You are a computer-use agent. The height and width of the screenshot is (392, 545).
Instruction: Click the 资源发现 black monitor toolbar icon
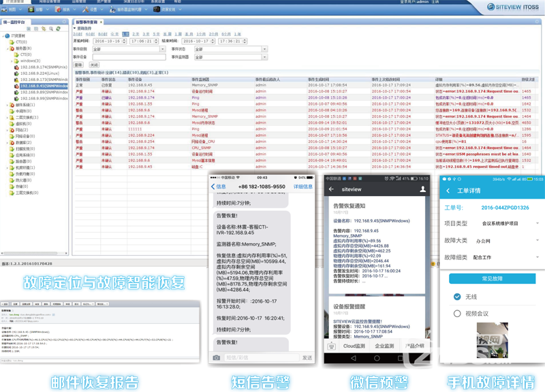[x=157, y=10]
